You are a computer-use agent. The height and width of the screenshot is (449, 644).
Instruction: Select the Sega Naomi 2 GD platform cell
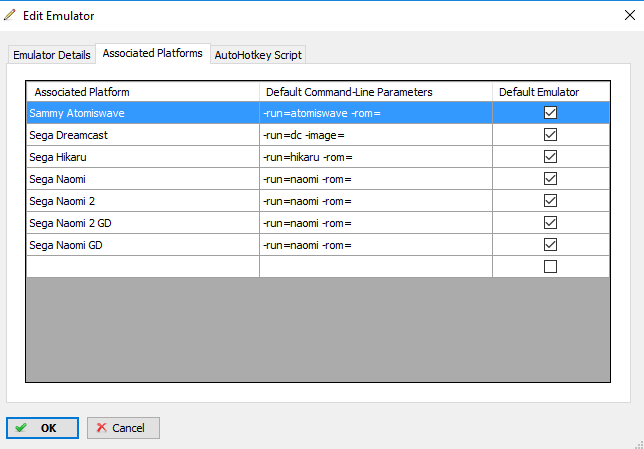[143, 223]
